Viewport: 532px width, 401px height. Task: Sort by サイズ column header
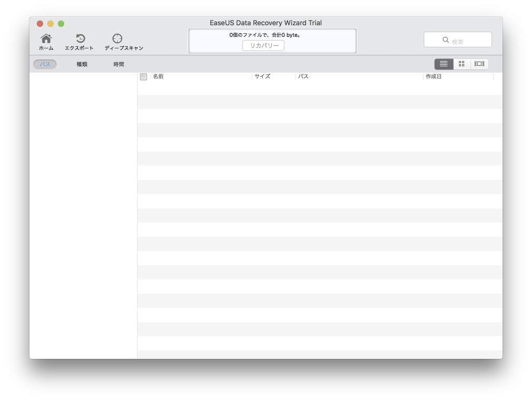click(x=263, y=76)
